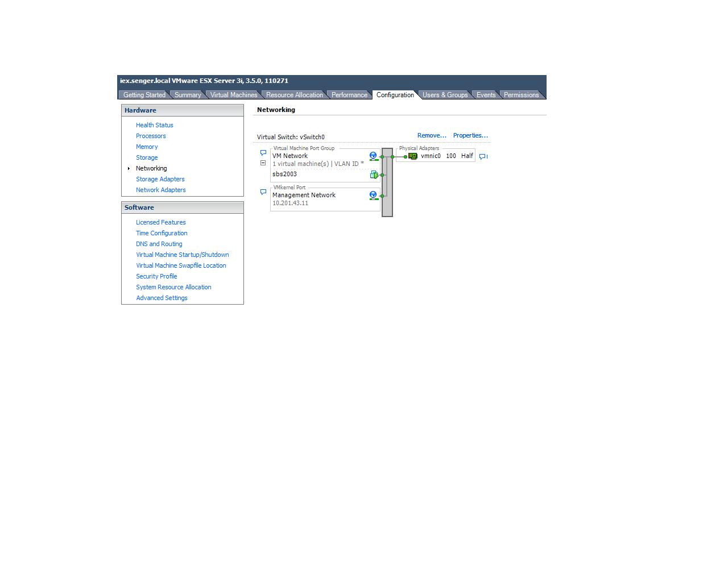Open the Virtual Machines tab
The width and height of the screenshot is (728, 582).
click(233, 95)
